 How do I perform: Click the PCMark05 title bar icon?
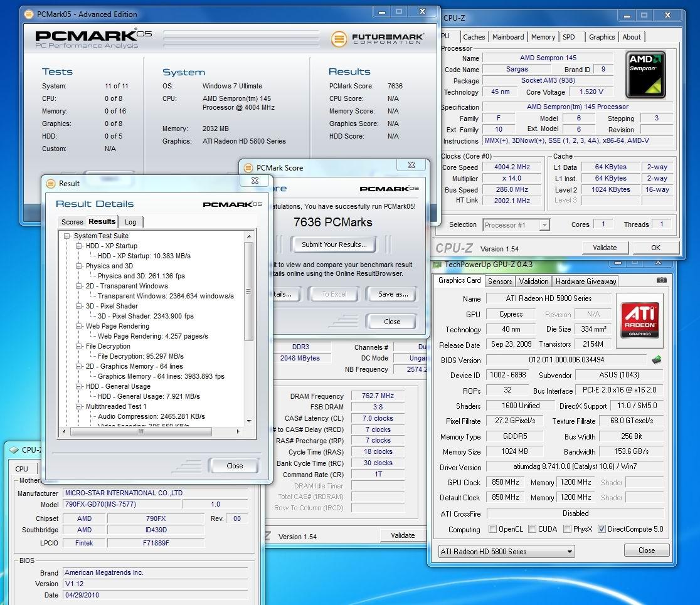pyautogui.click(x=29, y=14)
